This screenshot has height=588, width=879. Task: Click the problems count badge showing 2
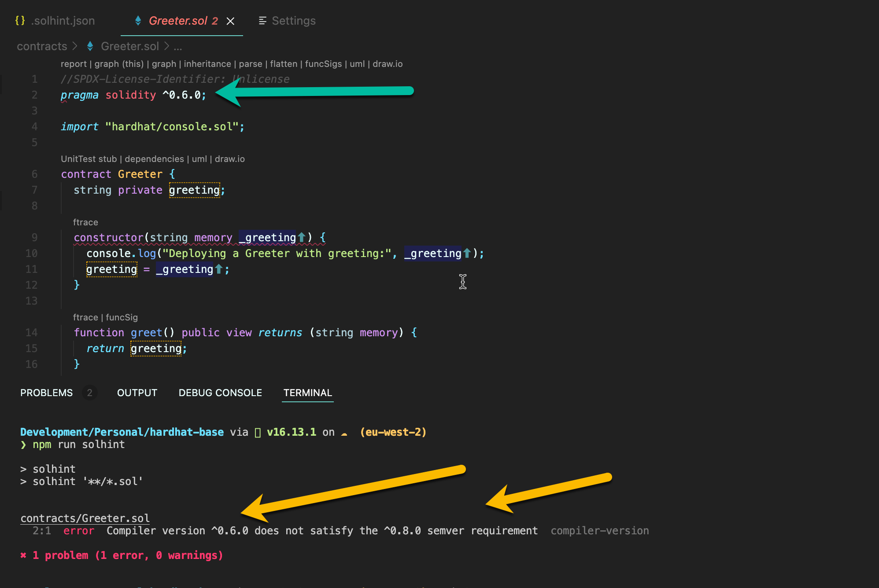pyautogui.click(x=90, y=393)
